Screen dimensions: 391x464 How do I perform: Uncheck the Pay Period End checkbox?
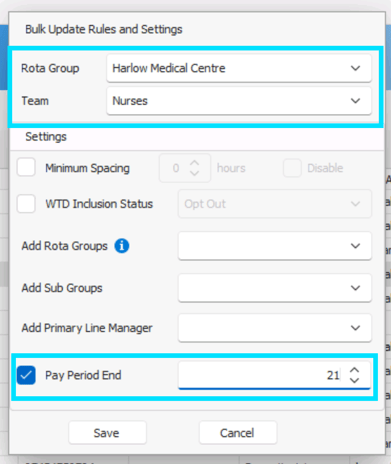26,375
